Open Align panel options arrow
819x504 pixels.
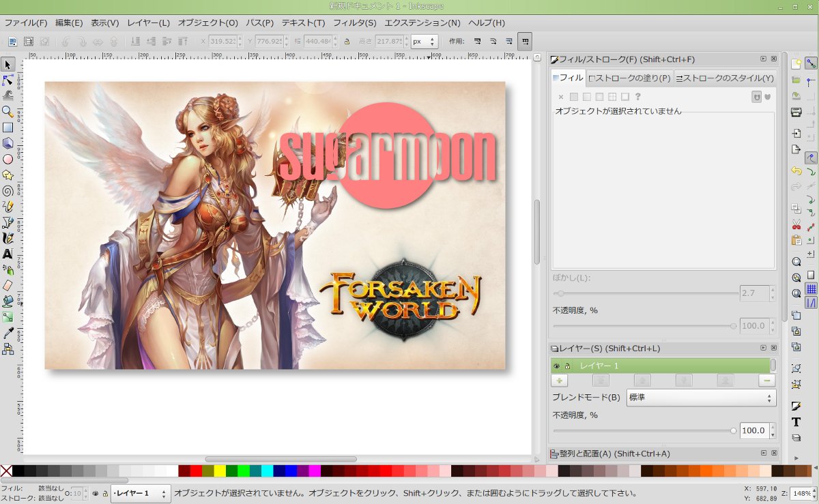[x=764, y=454]
